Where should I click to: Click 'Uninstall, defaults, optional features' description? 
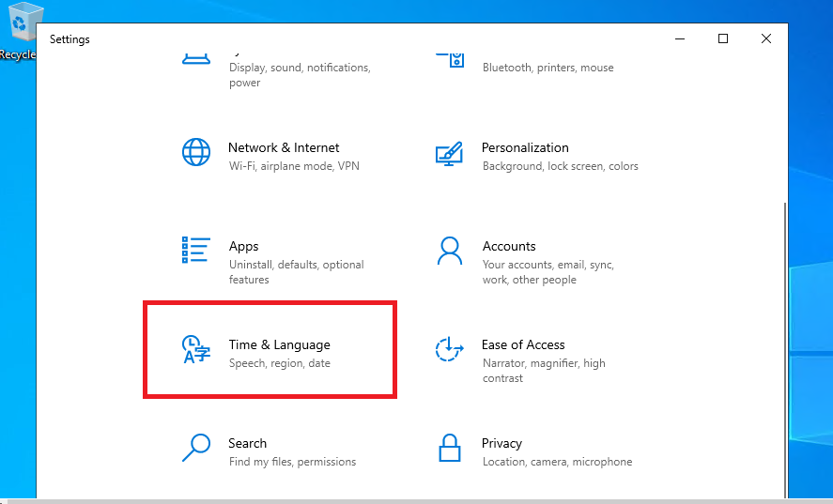(x=297, y=272)
